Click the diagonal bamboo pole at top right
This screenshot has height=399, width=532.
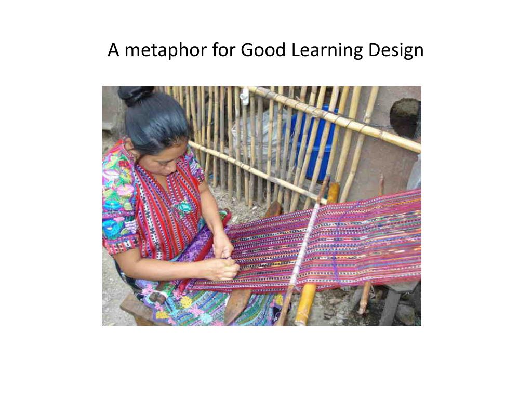pos(334,119)
